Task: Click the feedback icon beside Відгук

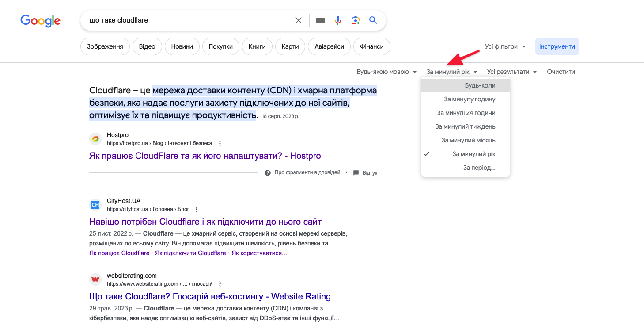Action: click(356, 173)
